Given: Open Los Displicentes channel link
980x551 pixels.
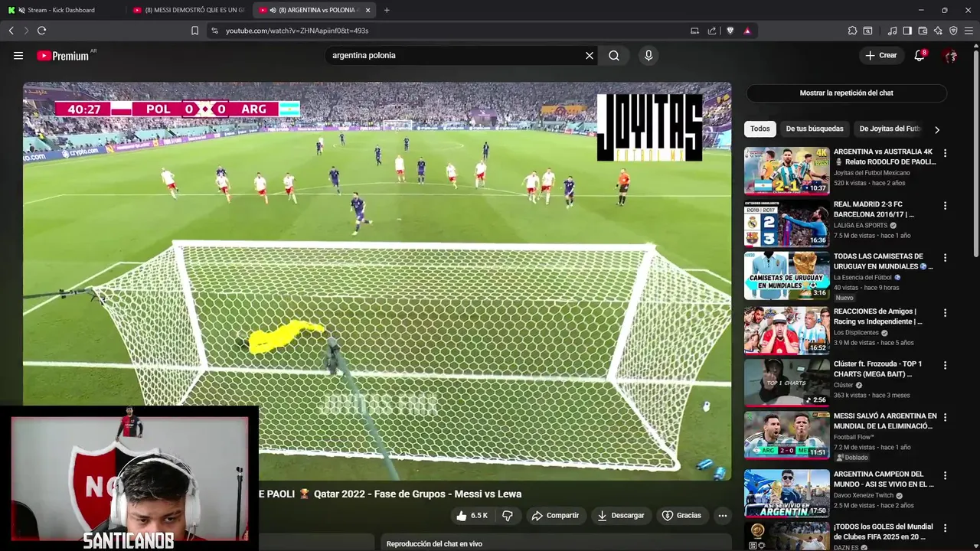Looking at the screenshot, I should (x=857, y=333).
